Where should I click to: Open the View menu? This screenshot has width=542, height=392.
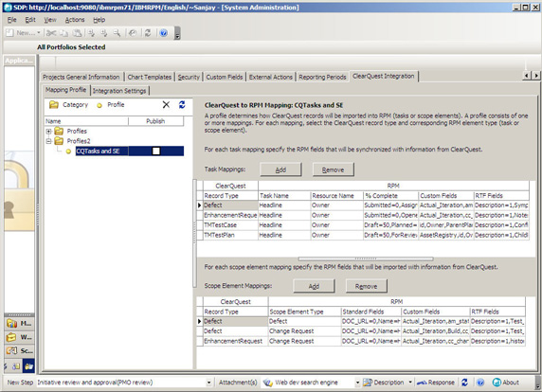(x=50, y=20)
